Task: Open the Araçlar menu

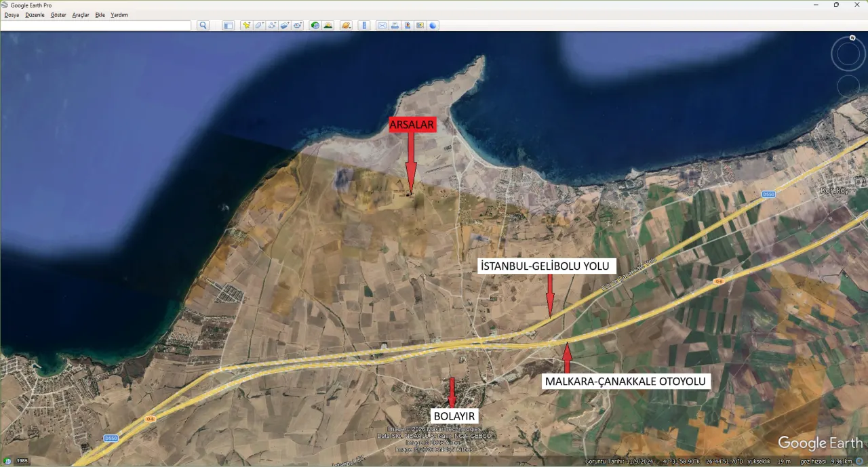Action: [x=81, y=15]
